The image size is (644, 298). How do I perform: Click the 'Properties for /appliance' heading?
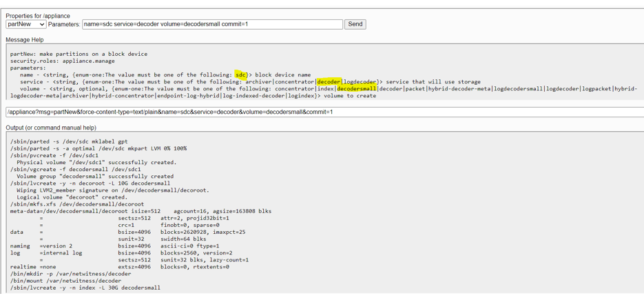pos(38,15)
